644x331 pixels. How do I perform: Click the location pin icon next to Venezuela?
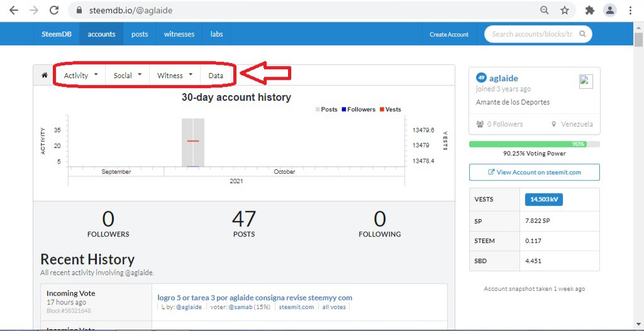553,124
